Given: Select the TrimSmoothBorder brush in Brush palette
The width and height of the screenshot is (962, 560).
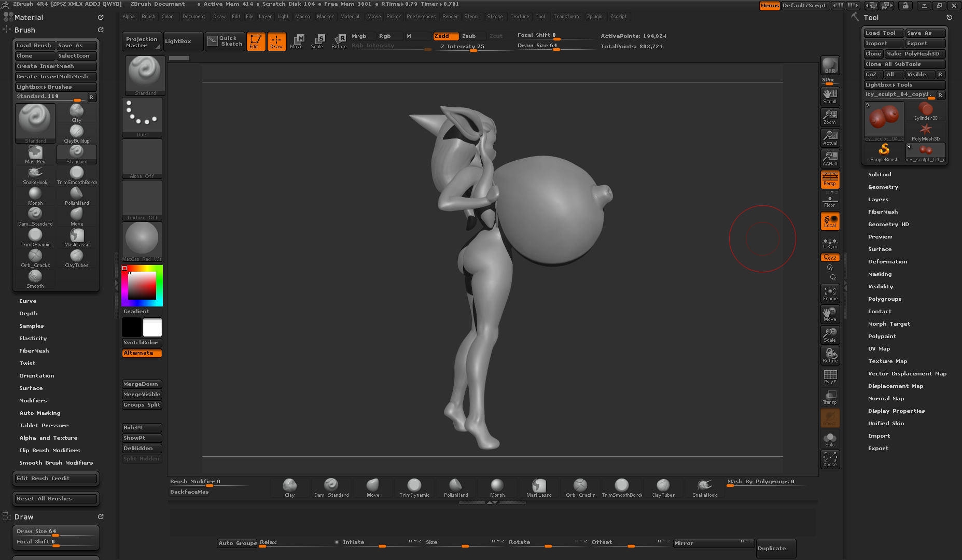Looking at the screenshot, I should click(x=77, y=175).
